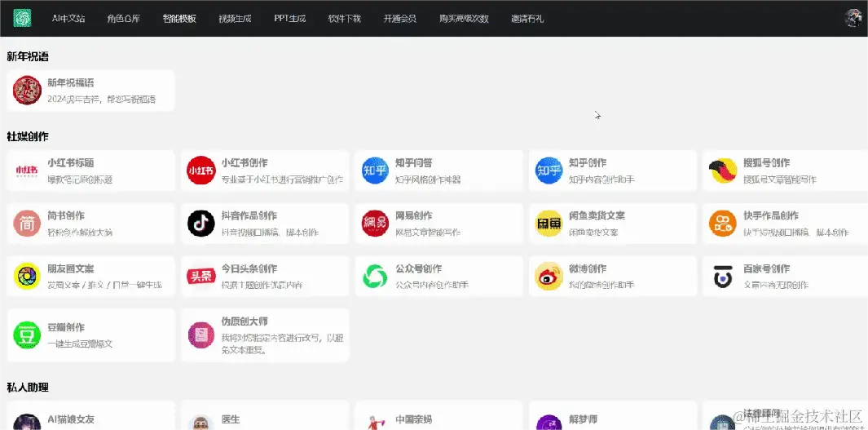This screenshot has width=868, height=430.
Task: Click 购买高级次数 in the navbar
Action: tap(464, 18)
